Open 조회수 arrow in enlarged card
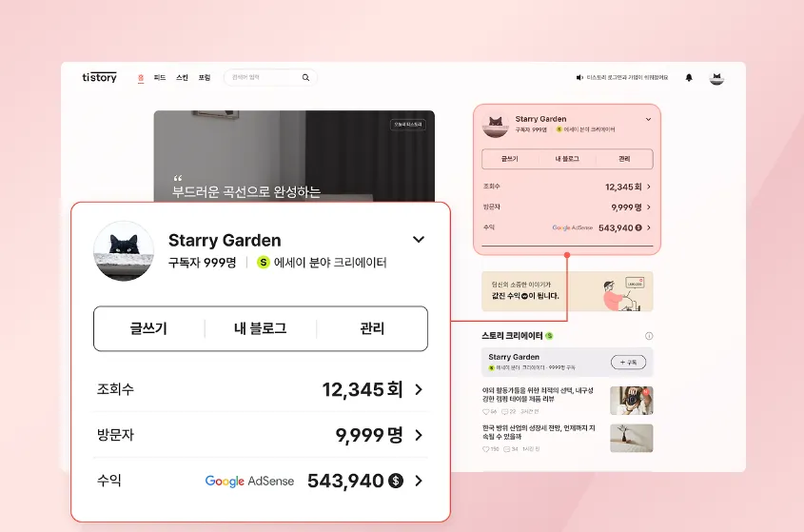Image resolution: width=804 pixels, height=532 pixels. coord(419,389)
